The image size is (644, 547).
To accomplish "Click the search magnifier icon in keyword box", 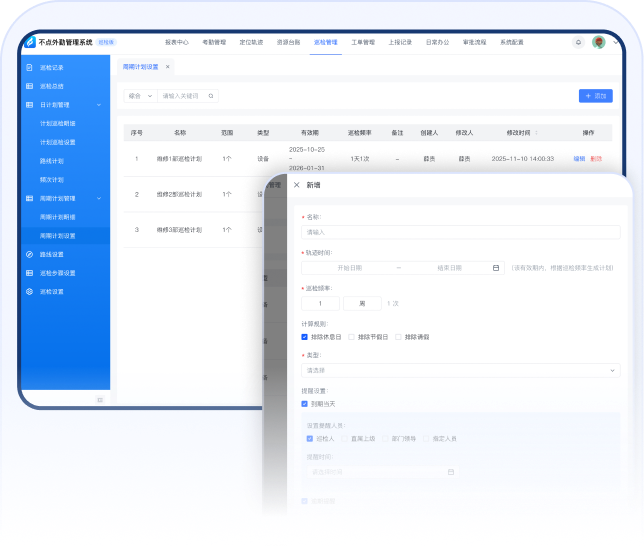I will (x=210, y=96).
